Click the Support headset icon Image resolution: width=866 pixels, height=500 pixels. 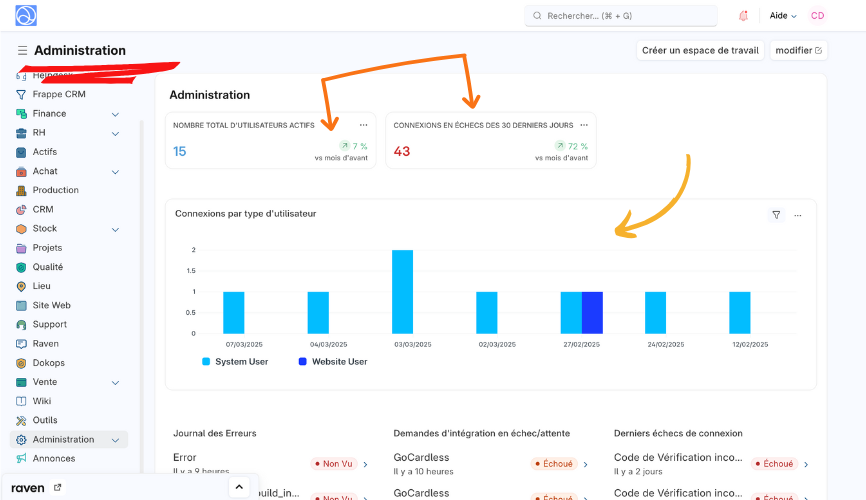pos(21,325)
